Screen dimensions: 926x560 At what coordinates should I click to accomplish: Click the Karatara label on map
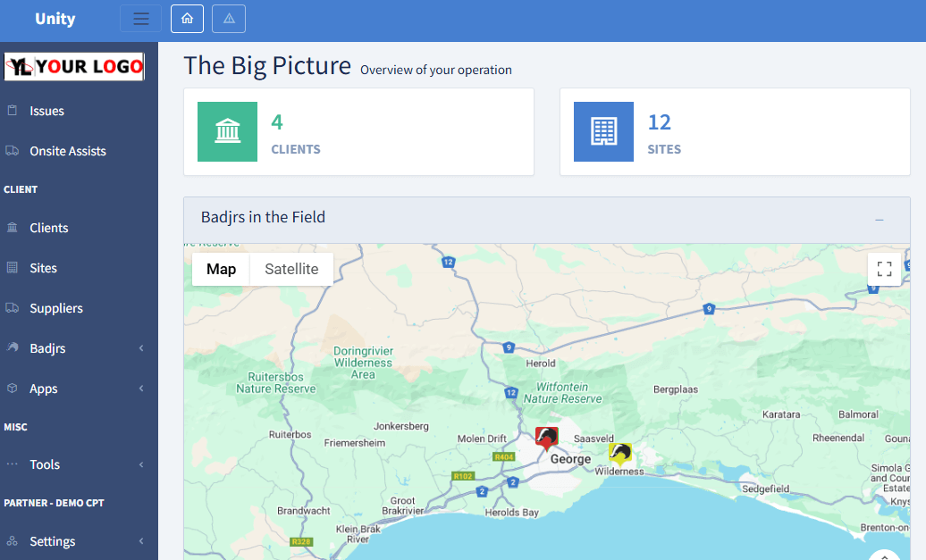pyautogui.click(x=781, y=414)
